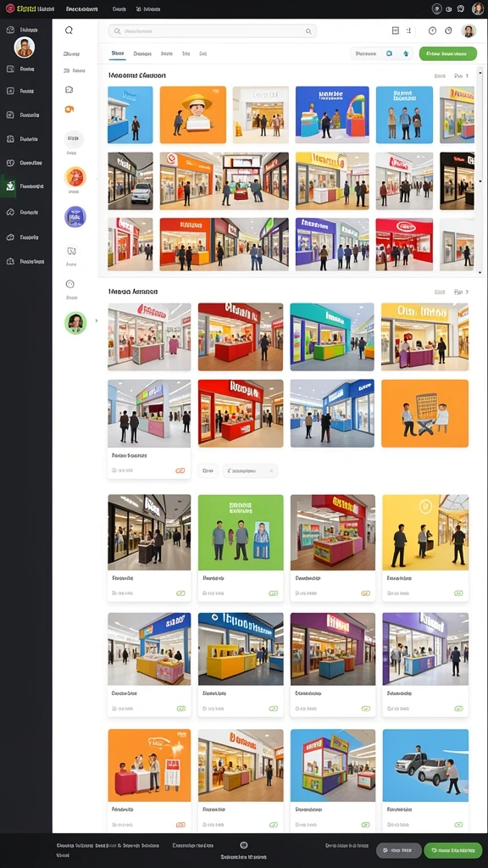Click the green button in the header row
The width and height of the screenshot is (488, 868).
(x=448, y=53)
